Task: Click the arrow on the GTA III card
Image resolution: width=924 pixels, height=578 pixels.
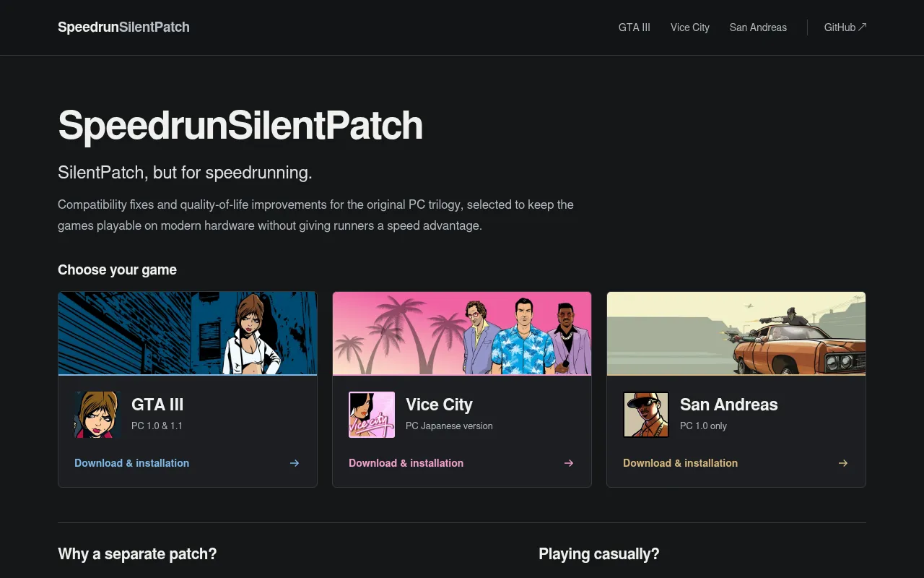Action: [x=295, y=463]
